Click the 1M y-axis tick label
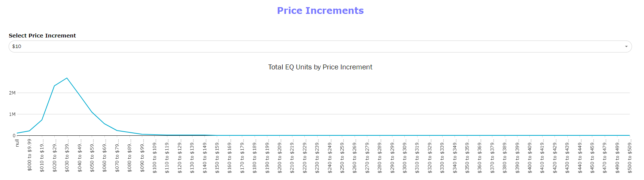 [12, 114]
